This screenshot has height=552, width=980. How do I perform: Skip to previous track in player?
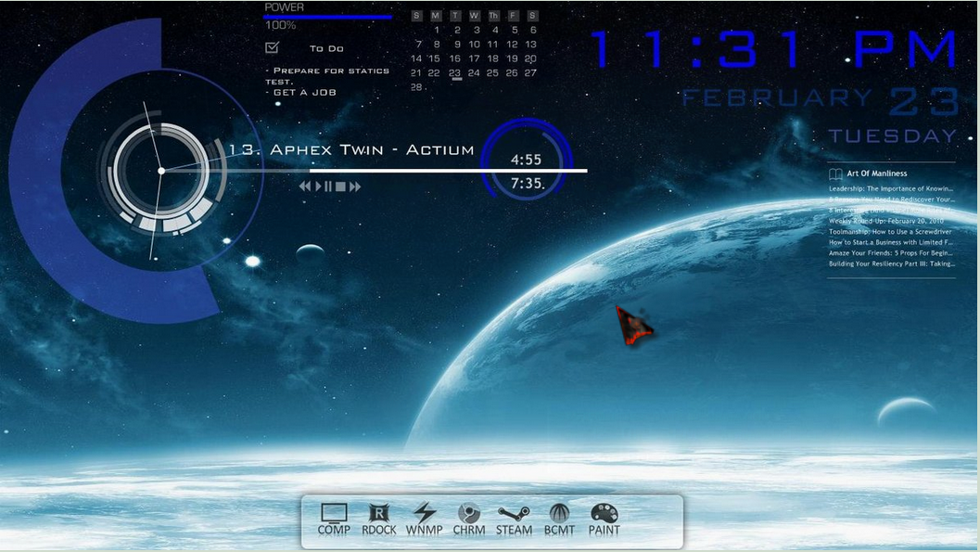coord(305,186)
